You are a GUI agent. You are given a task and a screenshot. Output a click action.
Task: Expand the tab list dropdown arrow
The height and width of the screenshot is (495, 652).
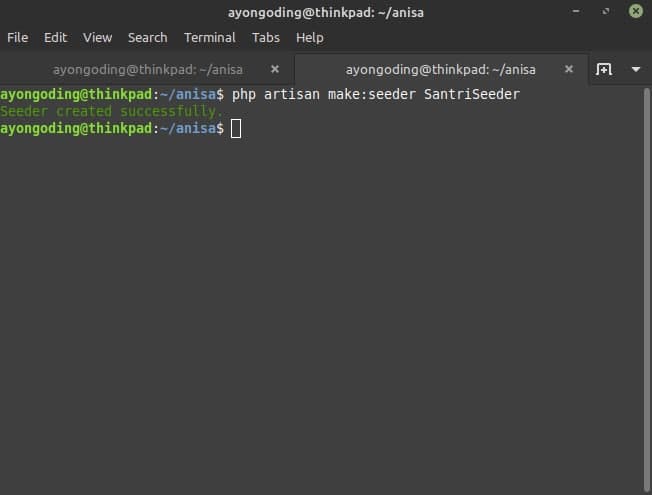636,69
